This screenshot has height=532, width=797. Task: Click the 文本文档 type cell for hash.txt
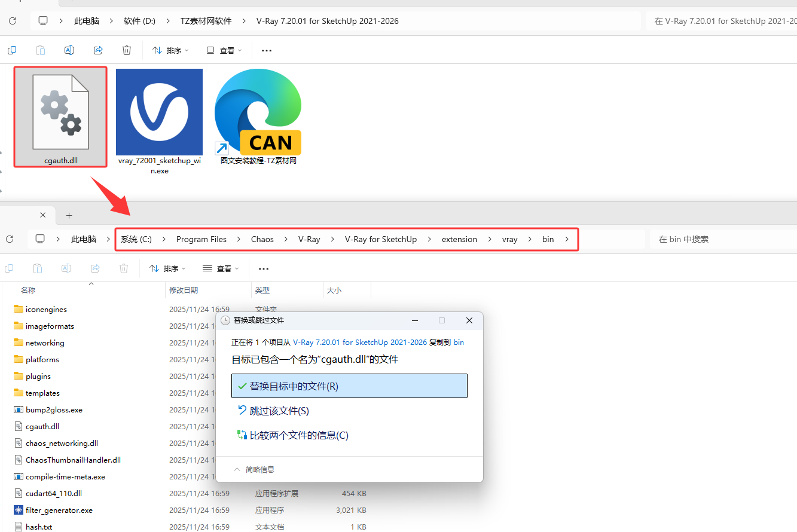coord(270,527)
